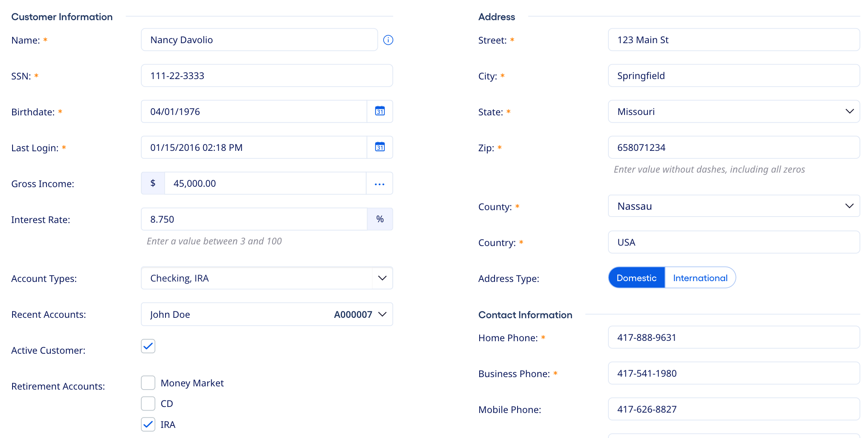This screenshot has width=868, height=438.
Task: Uncheck the Active Customer checkbox
Action: point(148,346)
